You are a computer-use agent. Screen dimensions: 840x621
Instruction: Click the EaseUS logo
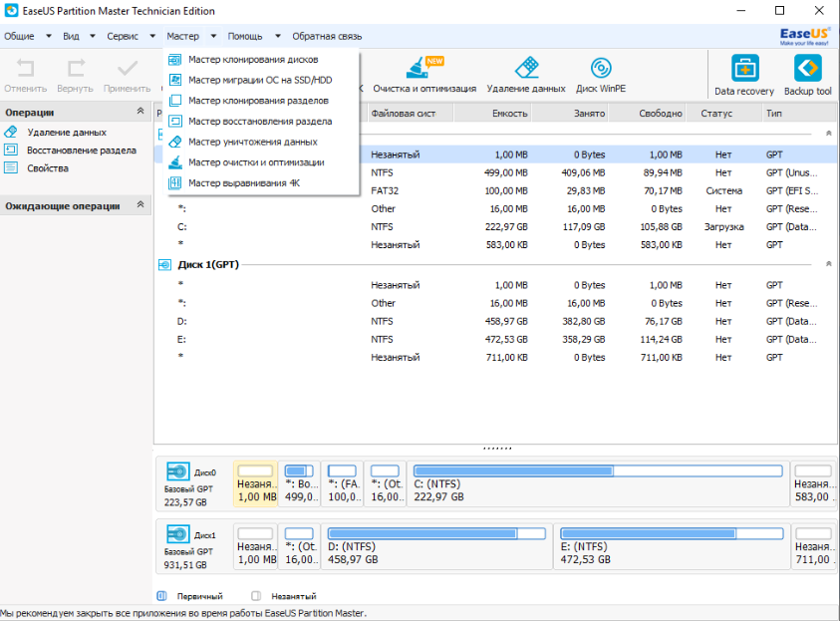pyautogui.click(x=804, y=36)
